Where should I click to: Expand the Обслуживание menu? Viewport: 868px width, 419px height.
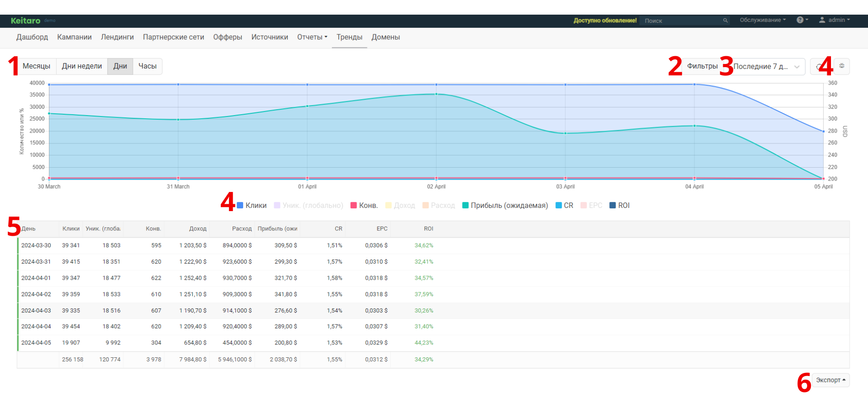[762, 20]
